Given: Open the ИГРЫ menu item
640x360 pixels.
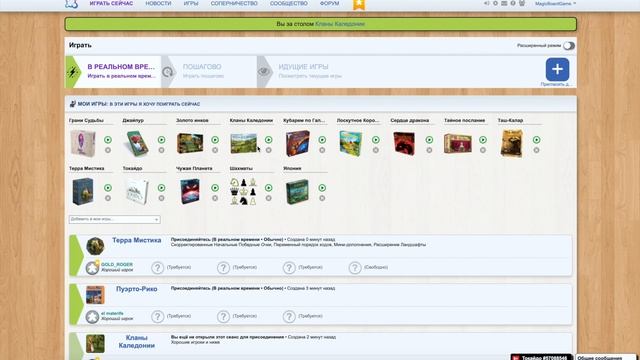Looking at the screenshot, I should point(191,3).
